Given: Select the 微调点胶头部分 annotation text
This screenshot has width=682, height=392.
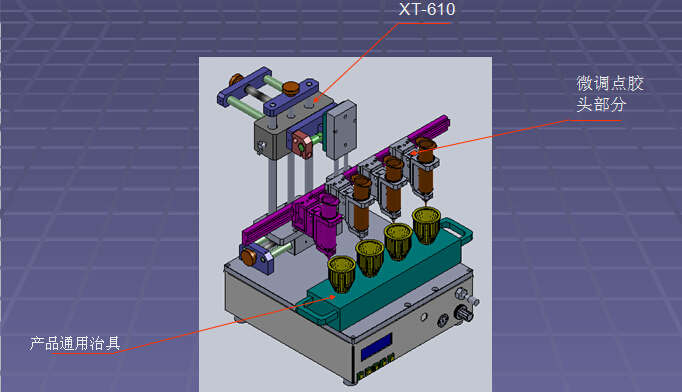Looking at the screenshot, I should pyautogui.click(x=610, y=93).
